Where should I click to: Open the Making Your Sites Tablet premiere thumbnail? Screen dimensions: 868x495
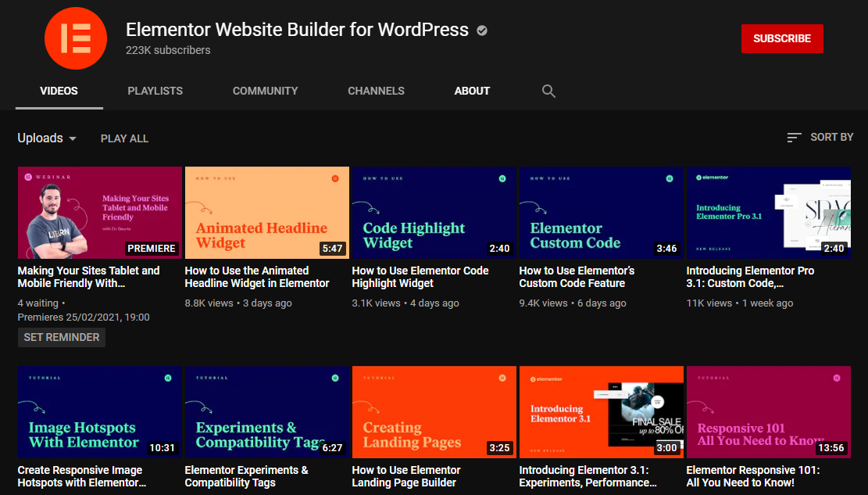pyautogui.click(x=100, y=213)
